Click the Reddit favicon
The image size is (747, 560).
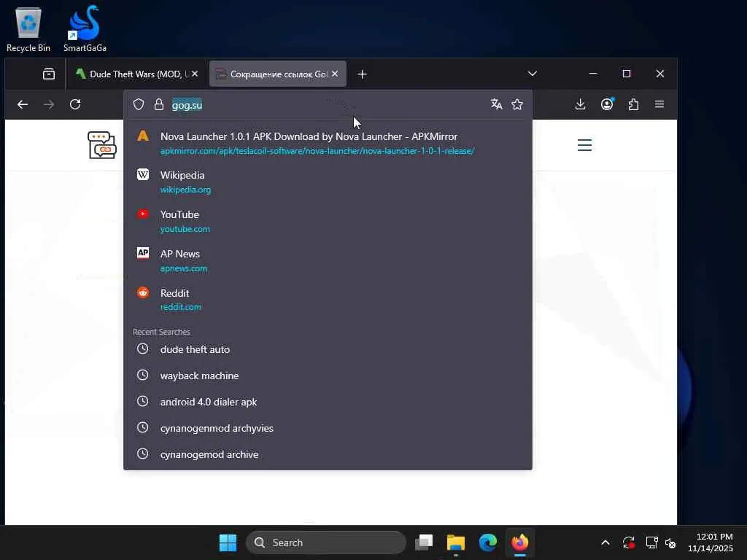[x=143, y=292]
